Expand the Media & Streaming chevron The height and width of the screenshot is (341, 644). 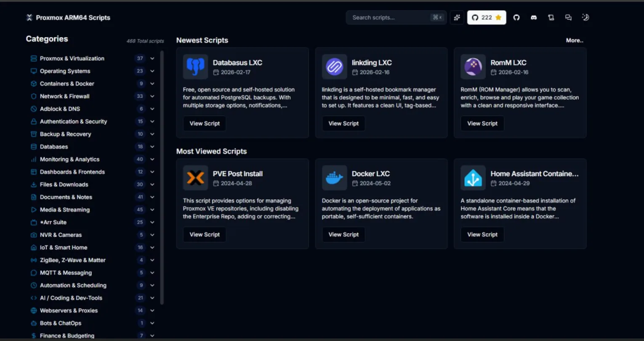pyautogui.click(x=152, y=209)
